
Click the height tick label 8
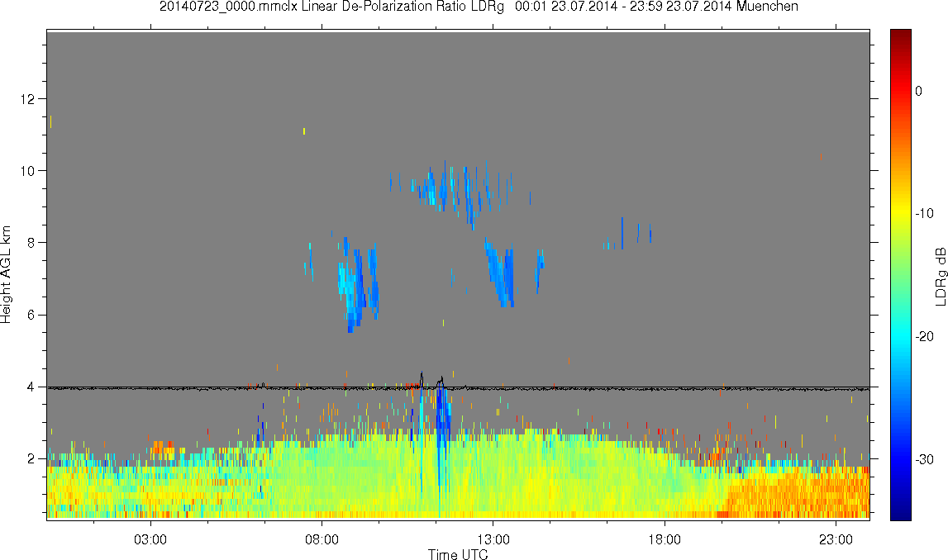pos(31,243)
